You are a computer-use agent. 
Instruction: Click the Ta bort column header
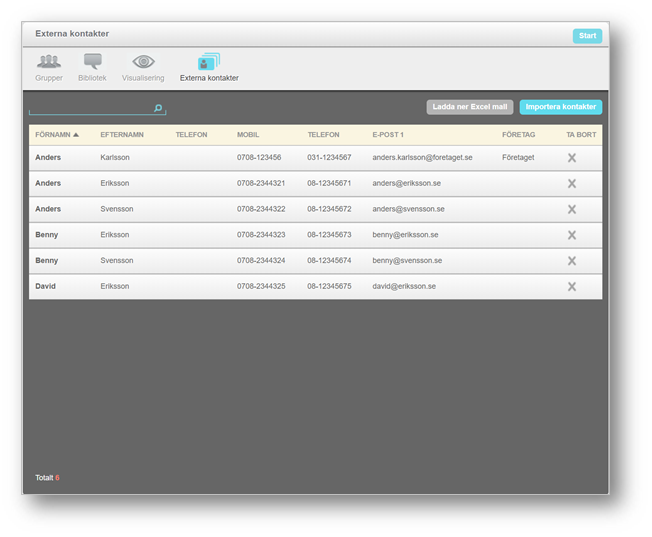coord(581,135)
